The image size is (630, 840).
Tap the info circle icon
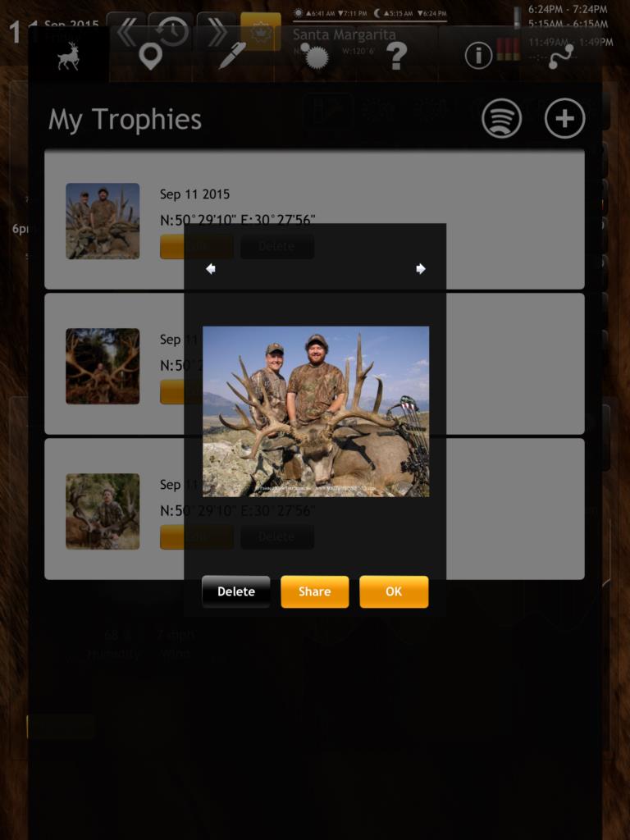coord(478,57)
